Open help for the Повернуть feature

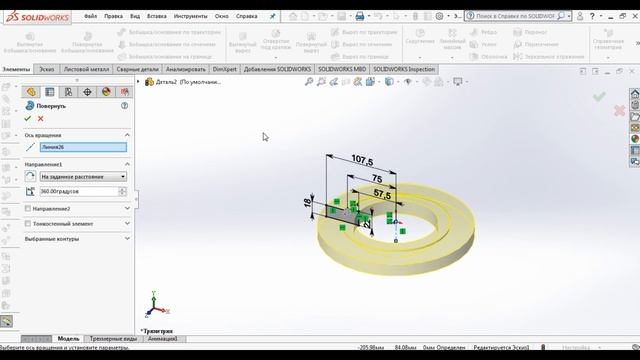pos(124,106)
